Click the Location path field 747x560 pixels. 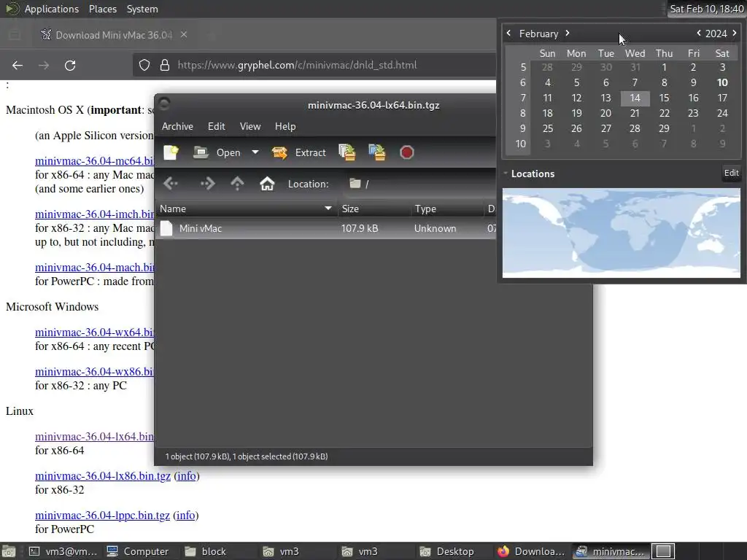419,184
